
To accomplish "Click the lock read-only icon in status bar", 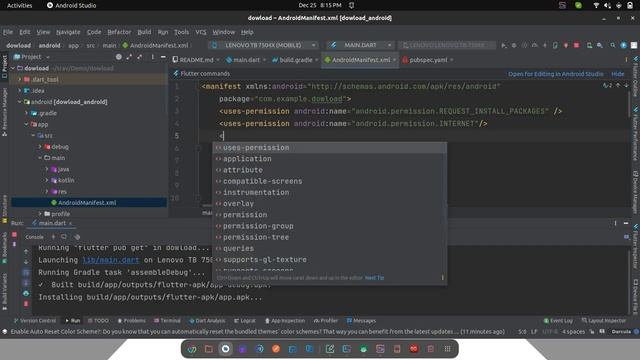I will tap(592, 332).
